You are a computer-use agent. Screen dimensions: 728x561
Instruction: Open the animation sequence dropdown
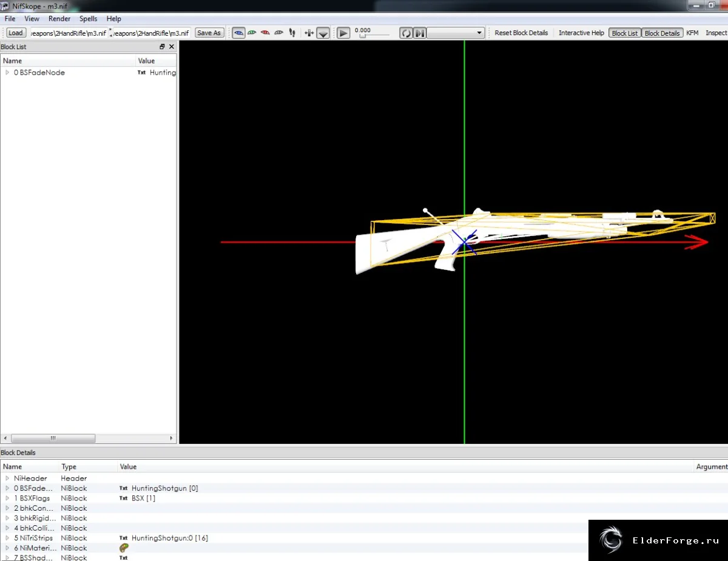pyautogui.click(x=456, y=33)
